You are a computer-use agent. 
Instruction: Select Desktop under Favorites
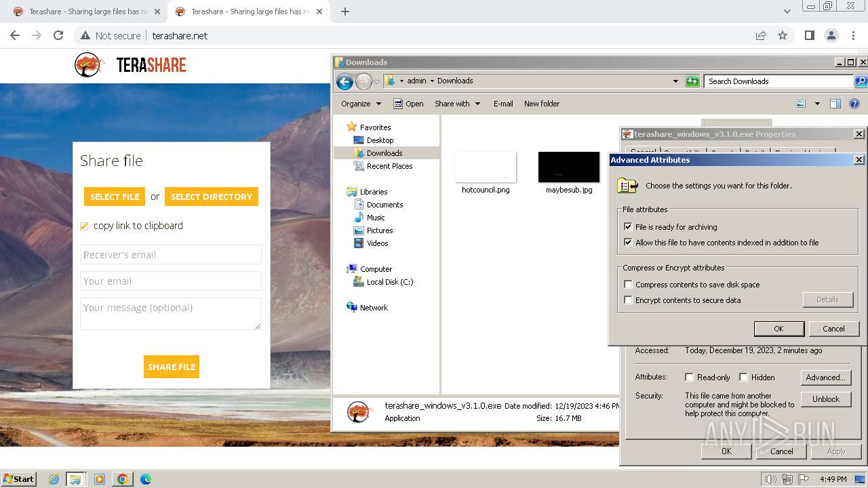[x=380, y=140]
